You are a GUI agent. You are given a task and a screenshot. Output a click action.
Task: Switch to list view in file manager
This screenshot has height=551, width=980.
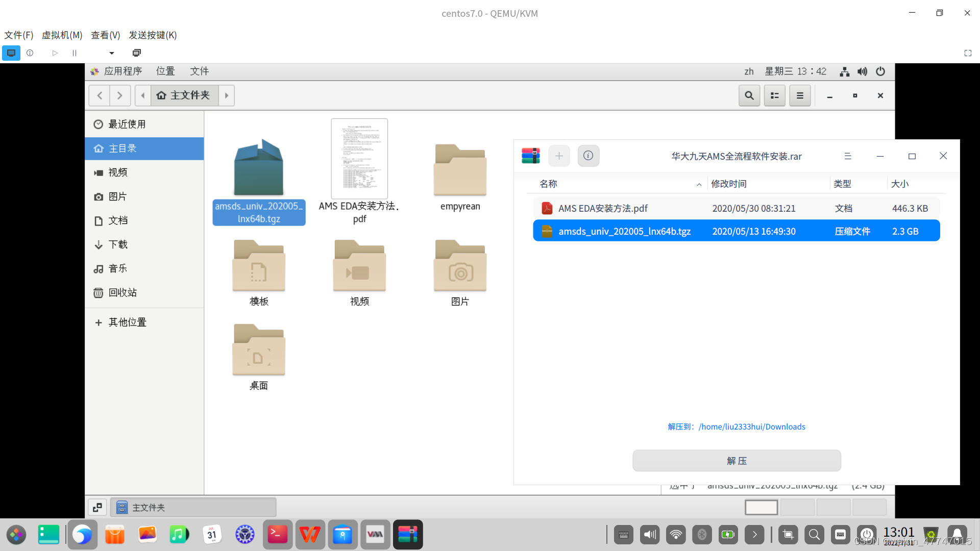point(774,95)
